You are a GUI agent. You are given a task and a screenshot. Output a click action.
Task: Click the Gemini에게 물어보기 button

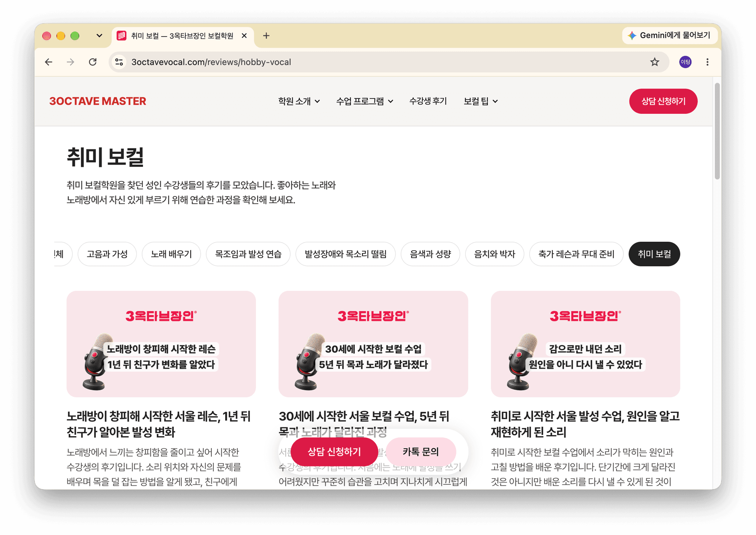[x=669, y=35]
